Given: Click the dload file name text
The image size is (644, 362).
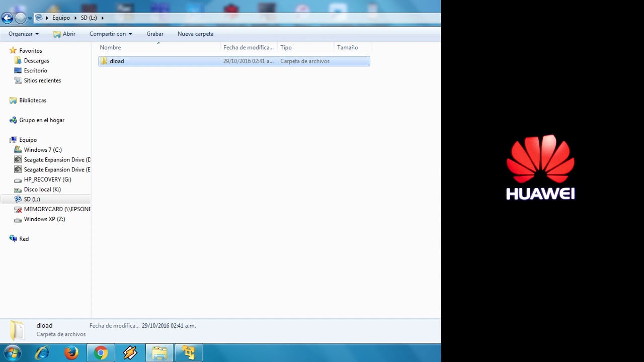Looking at the screenshot, I should pyautogui.click(x=117, y=61).
